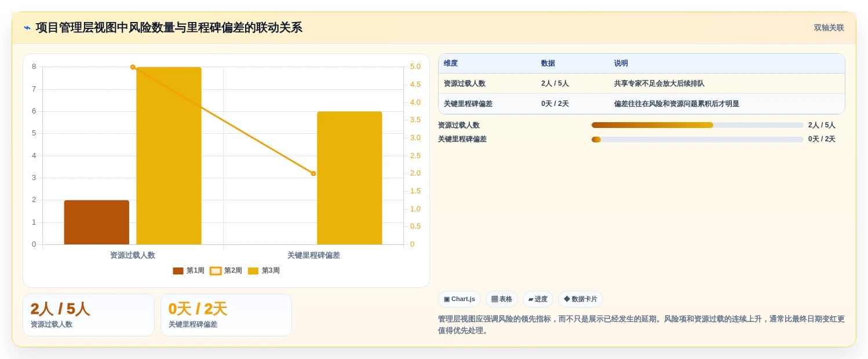Toggle the 第2周 legend item
Screen dimensions: 868x359
(226, 270)
